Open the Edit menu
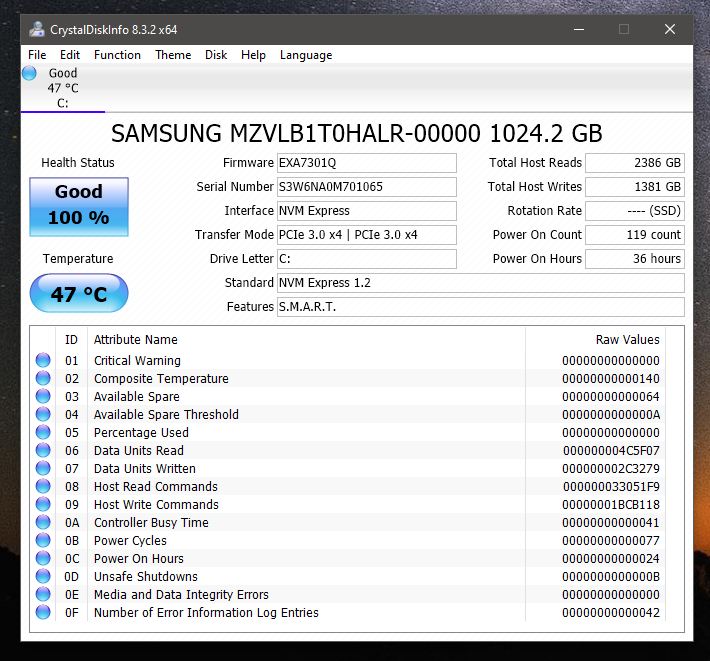Viewport: 710px width, 661px height. [70, 55]
